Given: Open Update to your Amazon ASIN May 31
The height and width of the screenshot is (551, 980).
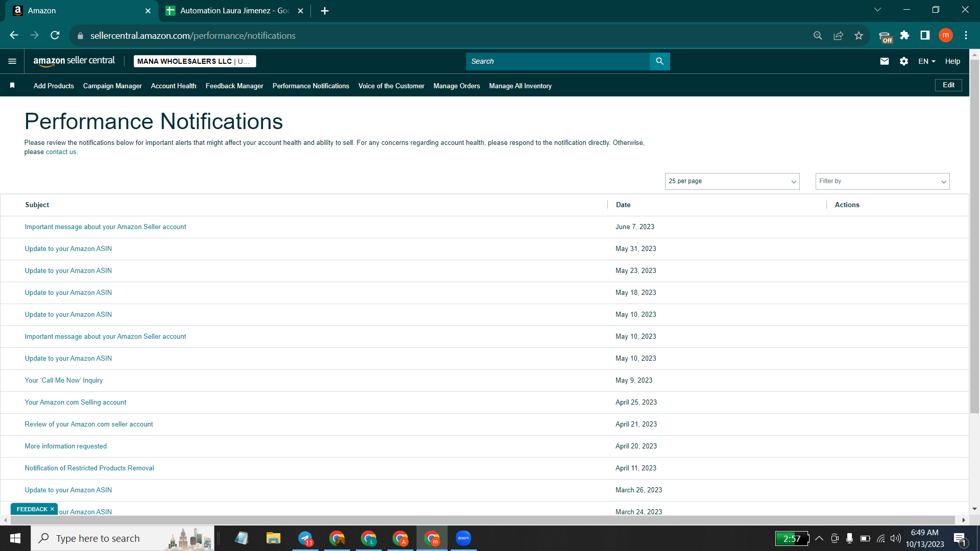Looking at the screenshot, I should tap(68, 249).
